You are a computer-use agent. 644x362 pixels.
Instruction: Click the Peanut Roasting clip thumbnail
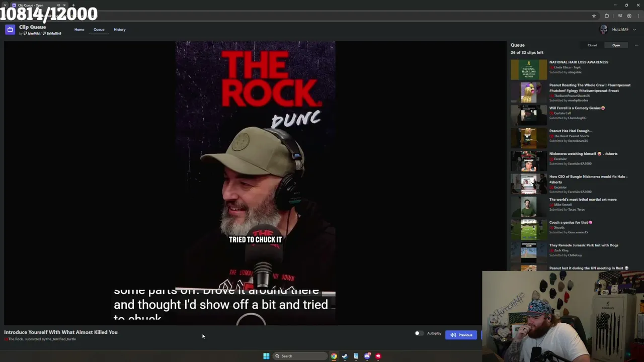(528, 92)
